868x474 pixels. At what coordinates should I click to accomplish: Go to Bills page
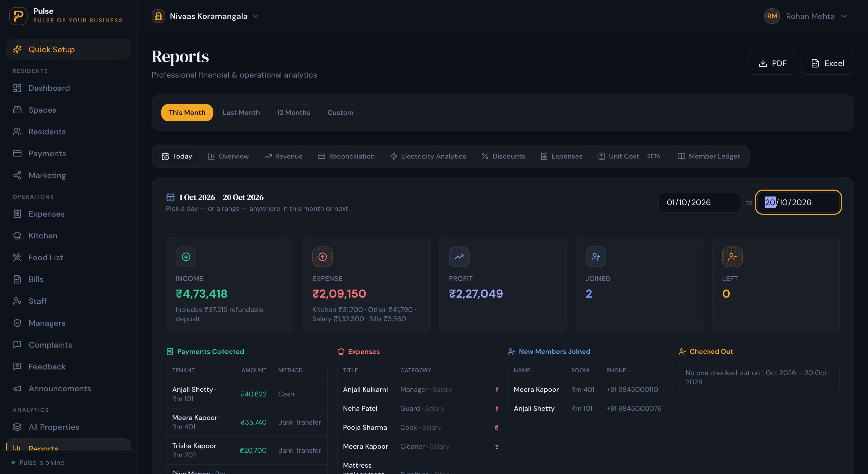(68, 280)
